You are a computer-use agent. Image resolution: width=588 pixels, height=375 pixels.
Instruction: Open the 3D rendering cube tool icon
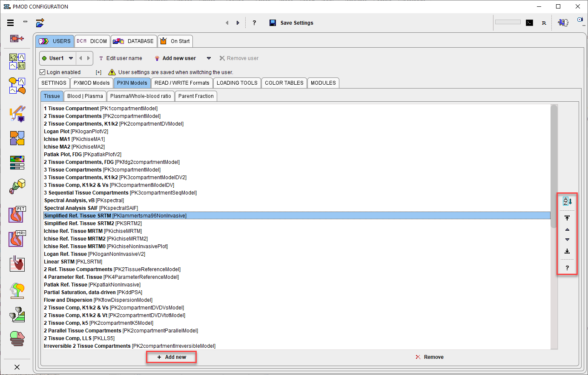click(17, 186)
